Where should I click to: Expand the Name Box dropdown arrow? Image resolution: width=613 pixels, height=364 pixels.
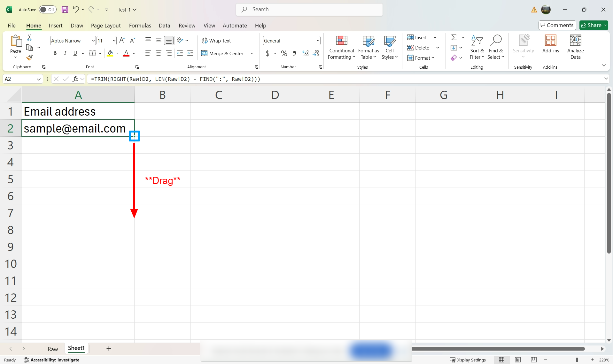click(x=39, y=79)
